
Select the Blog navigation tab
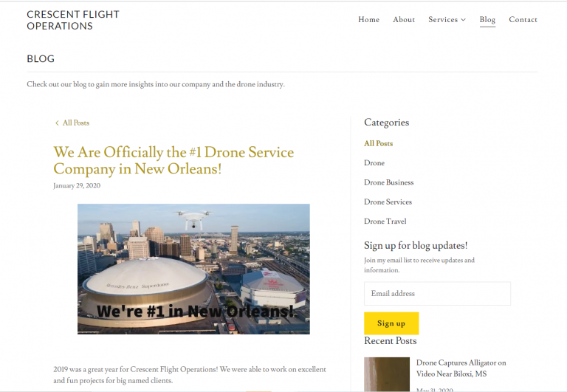point(487,19)
